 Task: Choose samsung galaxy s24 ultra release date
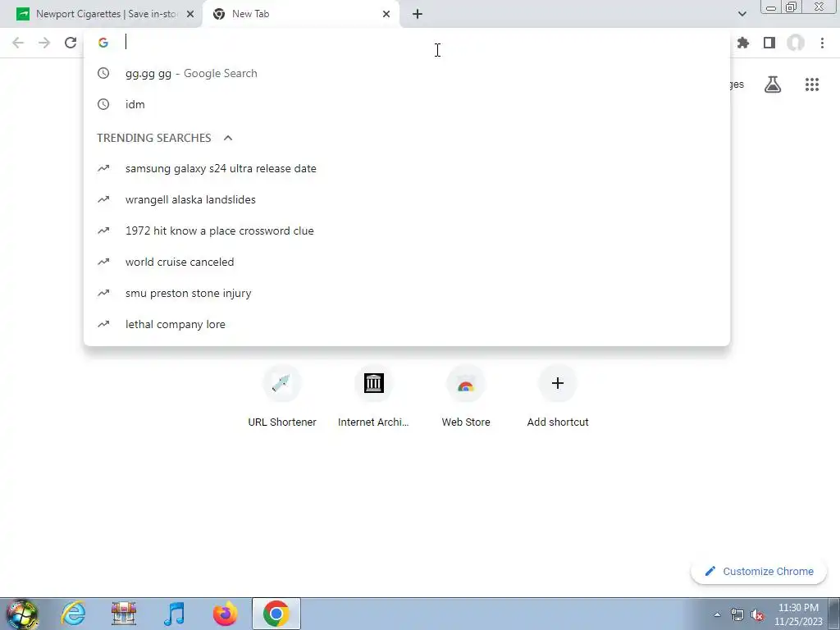[407, 168]
